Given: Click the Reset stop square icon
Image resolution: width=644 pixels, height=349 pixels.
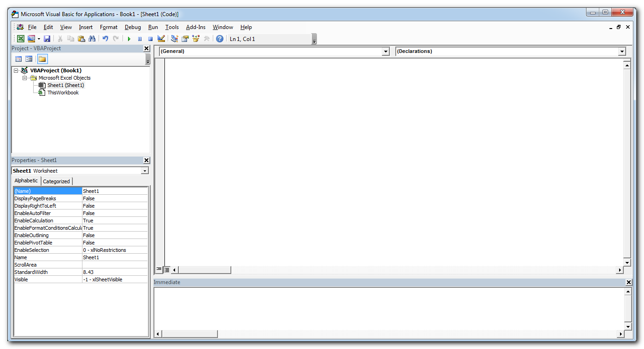Looking at the screenshot, I should (150, 39).
